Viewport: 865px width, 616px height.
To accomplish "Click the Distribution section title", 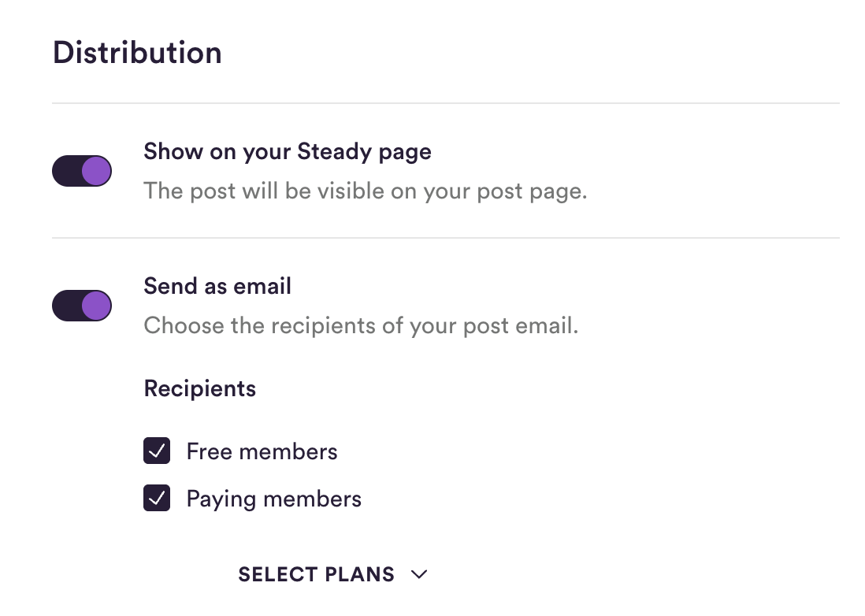I will (137, 53).
